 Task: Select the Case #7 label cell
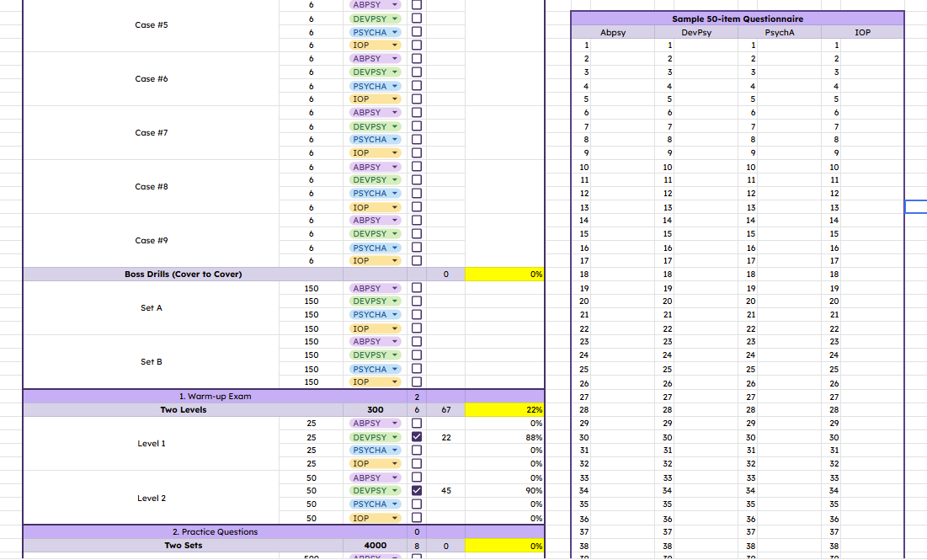tap(152, 132)
